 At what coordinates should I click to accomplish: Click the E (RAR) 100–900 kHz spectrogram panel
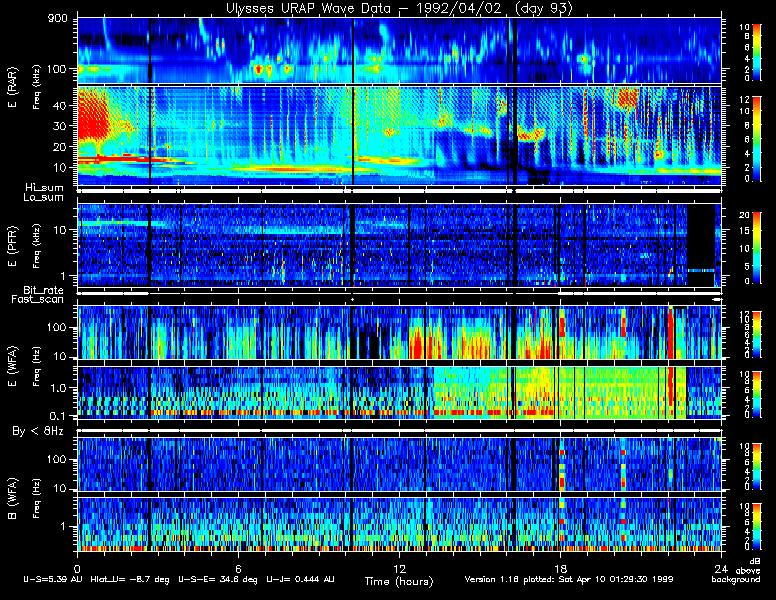pyautogui.click(x=399, y=50)
